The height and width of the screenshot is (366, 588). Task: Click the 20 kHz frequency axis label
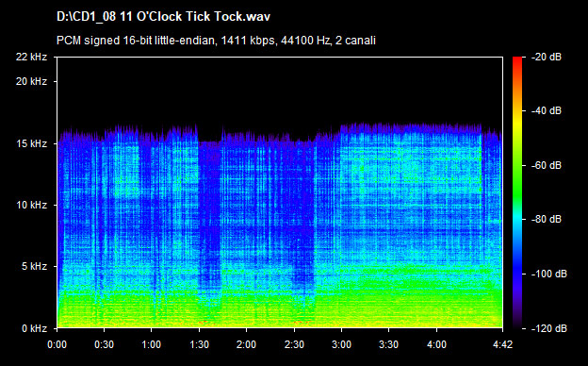(x=31, y=81)
